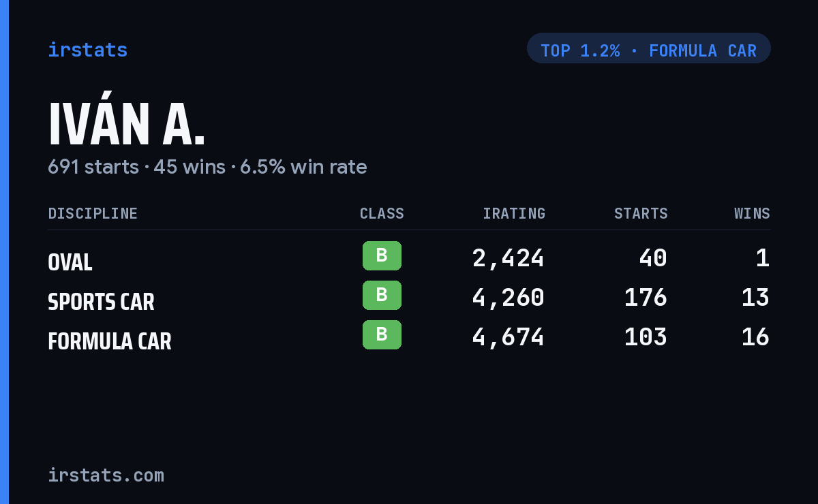Select the Sports Car discipline row
This screenshot has height=504, width=818.
tap(409, 298)
